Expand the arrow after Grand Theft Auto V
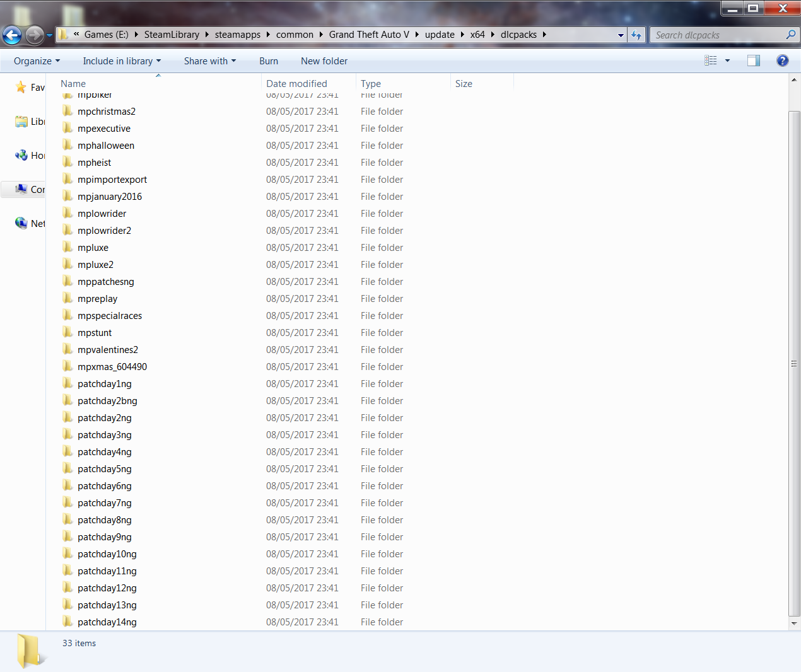Image resolution: width=801 pixels, height=672 pixels. [x=417, y=35]
